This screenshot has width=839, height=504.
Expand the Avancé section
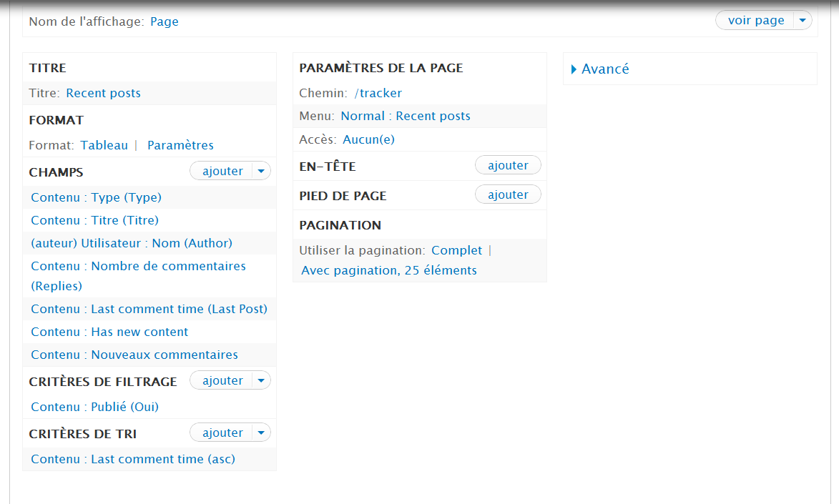[600, 69]
